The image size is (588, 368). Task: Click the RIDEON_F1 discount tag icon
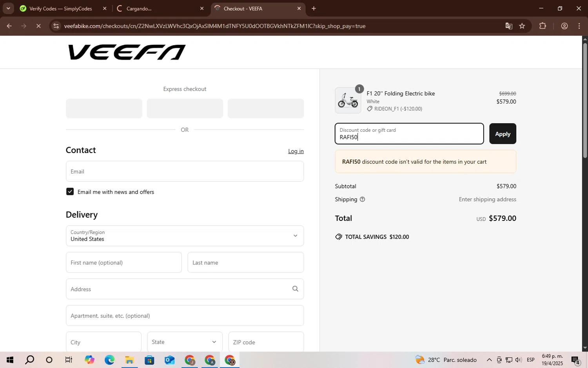tap(370, 109)
